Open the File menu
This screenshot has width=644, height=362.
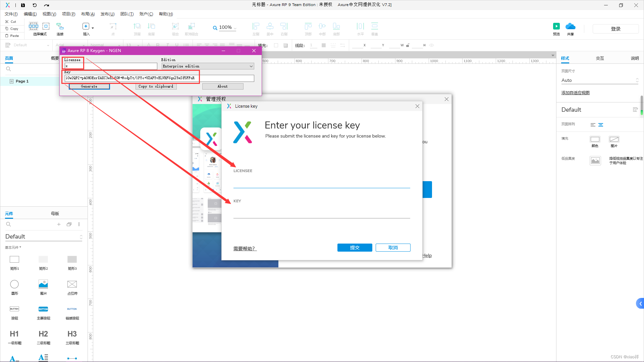click(x=11, y=14)
